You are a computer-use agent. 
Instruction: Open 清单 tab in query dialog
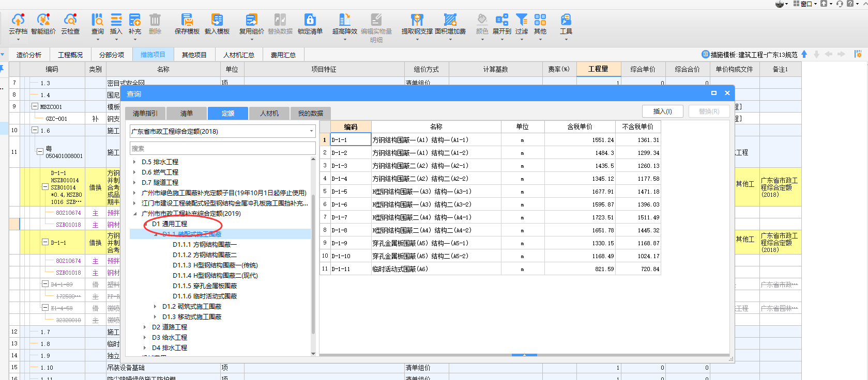coord(187,113)
